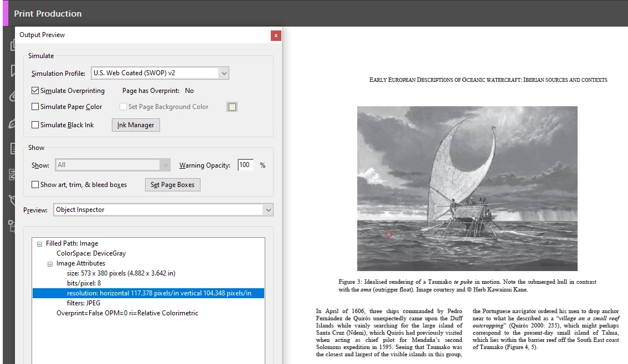Viewport: 628px width, 364px height.
Task: Select the highlighted resolution row
Action: point(148,293)
